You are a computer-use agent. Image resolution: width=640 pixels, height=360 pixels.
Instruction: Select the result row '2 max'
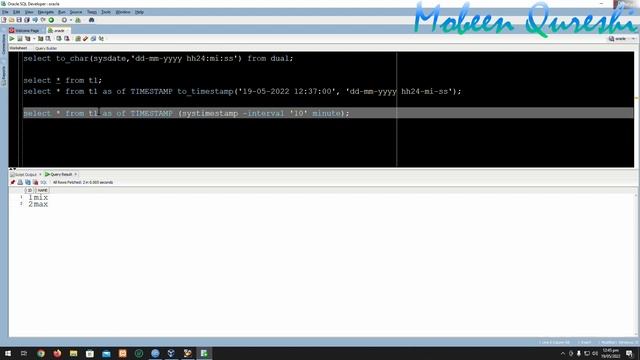(38, 204)
